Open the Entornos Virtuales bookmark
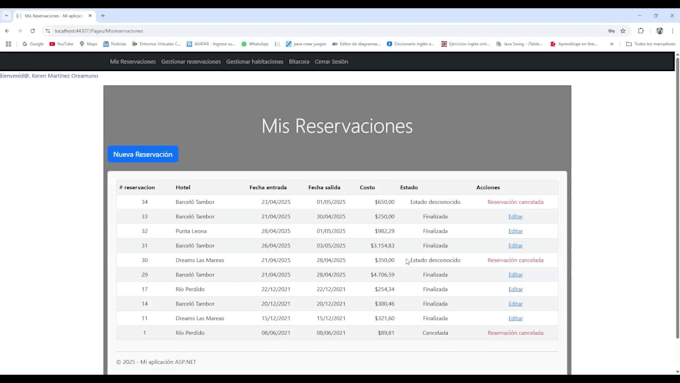The width and height of the screenshot is (680, 383). pos(157,44)
